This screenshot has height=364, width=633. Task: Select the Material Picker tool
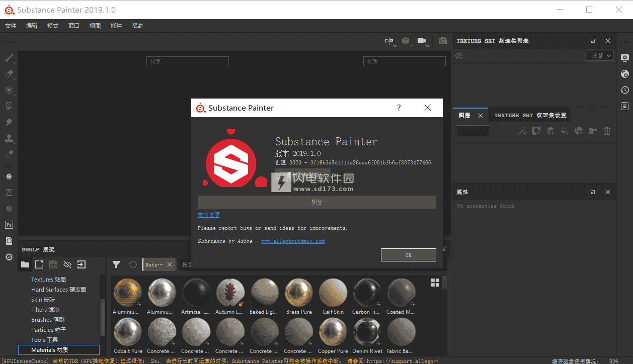pyautogui.click(x=10, y=154)
